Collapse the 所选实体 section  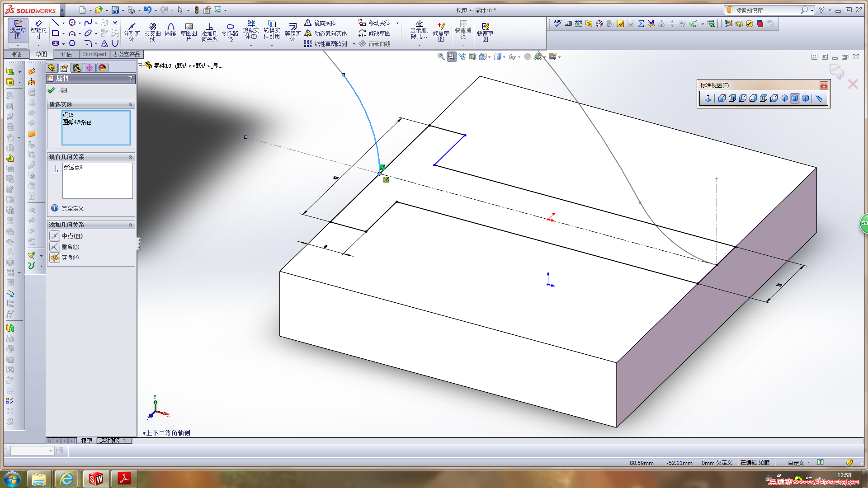(x=130, y=105)
